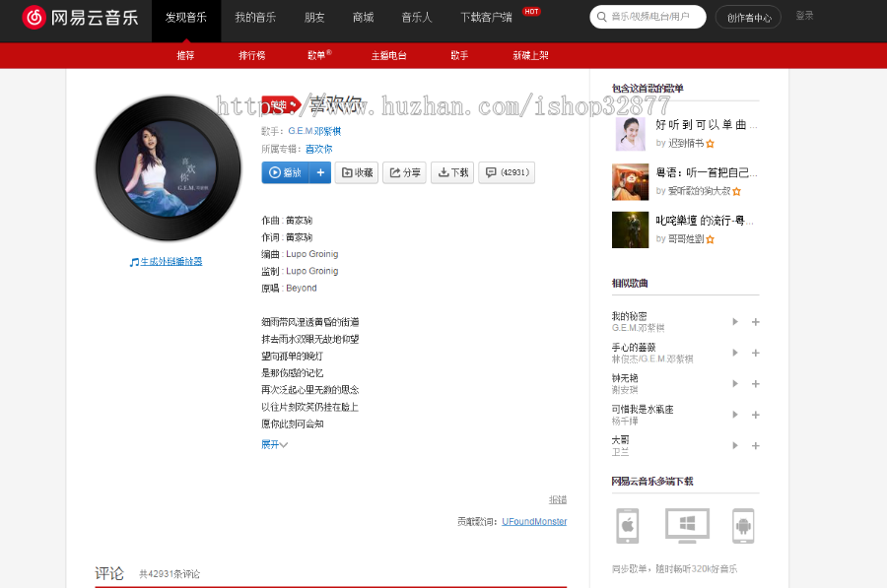This screenshot has width=887, height=588.
Task: Open similar song 我的秘密
Action: (629, 316)
